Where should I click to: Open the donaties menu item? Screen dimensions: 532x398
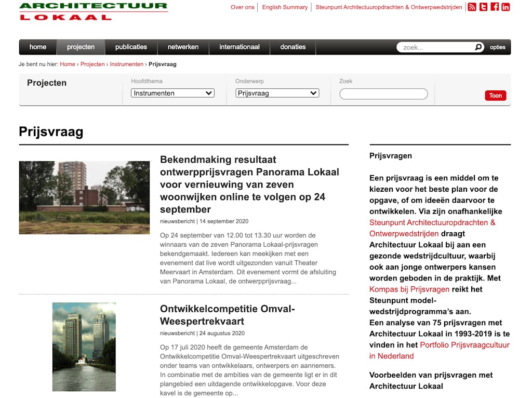[292, 47]
